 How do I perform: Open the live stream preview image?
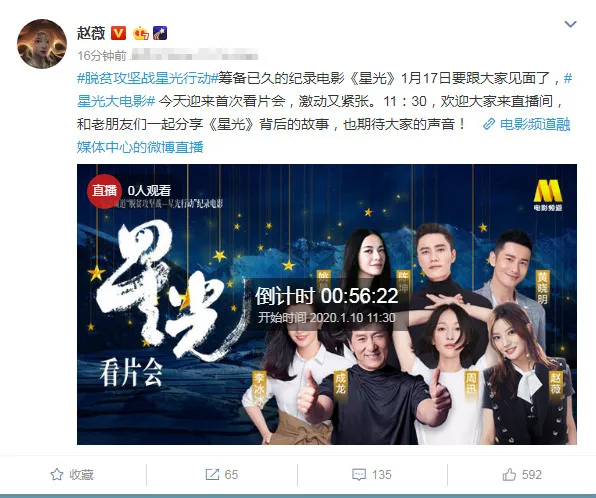point(327,304)
